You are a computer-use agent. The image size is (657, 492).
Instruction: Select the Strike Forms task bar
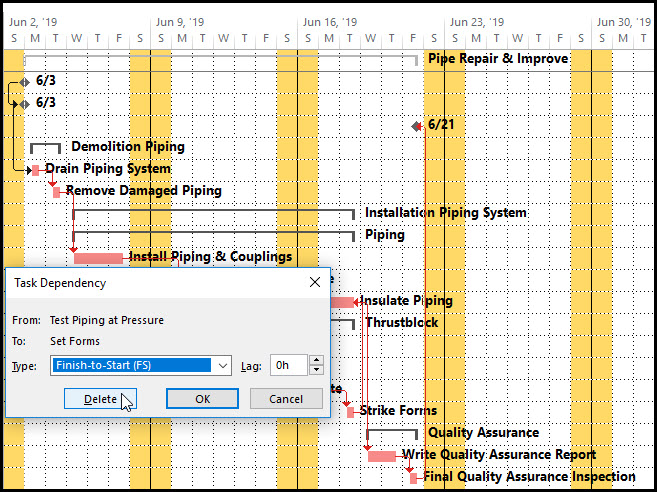coord(350,411)
